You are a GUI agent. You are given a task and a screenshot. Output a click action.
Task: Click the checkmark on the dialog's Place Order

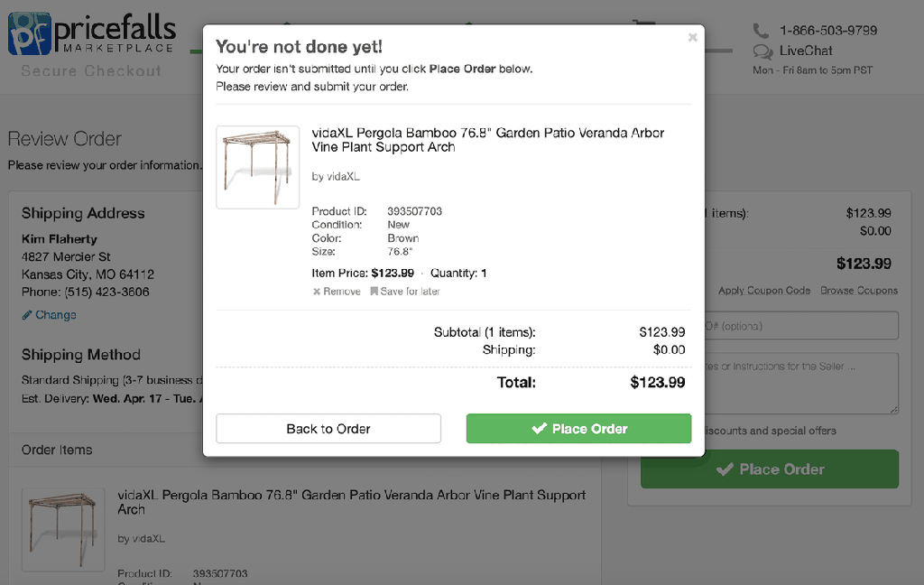[x=540, y=429]
